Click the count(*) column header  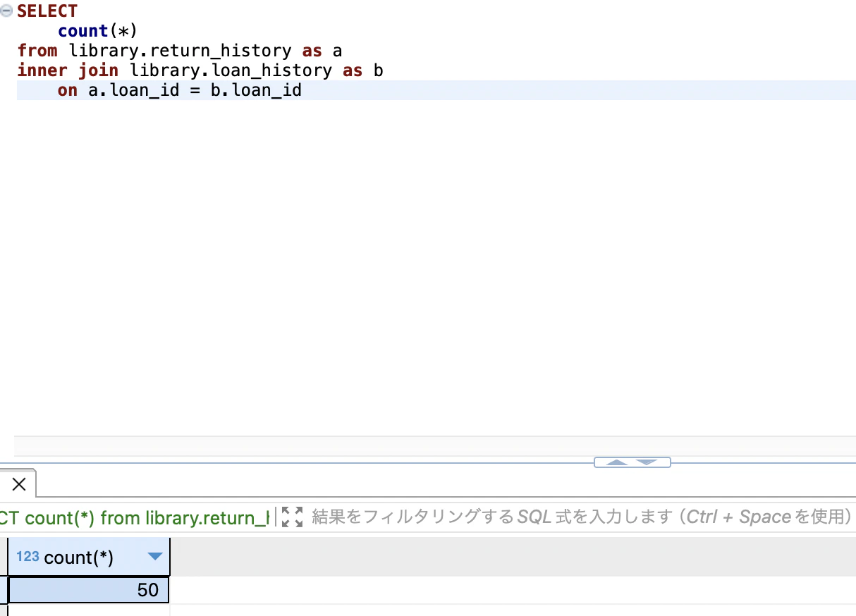(x=85, y=557)
